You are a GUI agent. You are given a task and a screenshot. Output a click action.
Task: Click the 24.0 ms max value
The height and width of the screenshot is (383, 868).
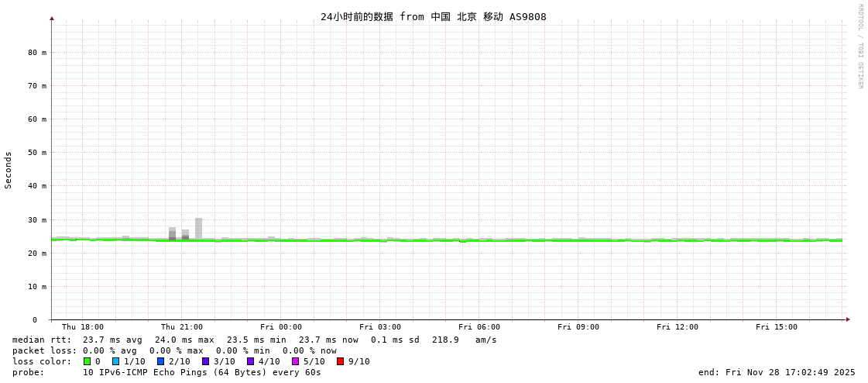tap(184, 340)
